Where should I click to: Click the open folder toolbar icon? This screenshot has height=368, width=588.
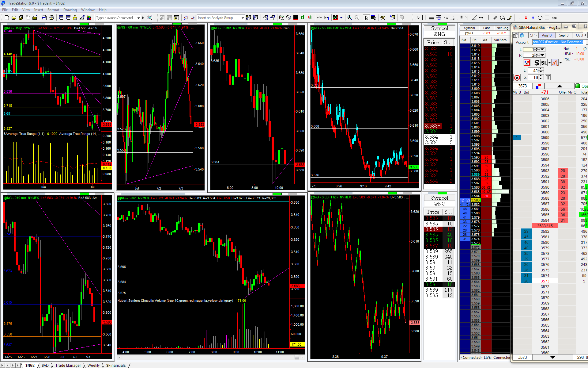coord(14,18)
